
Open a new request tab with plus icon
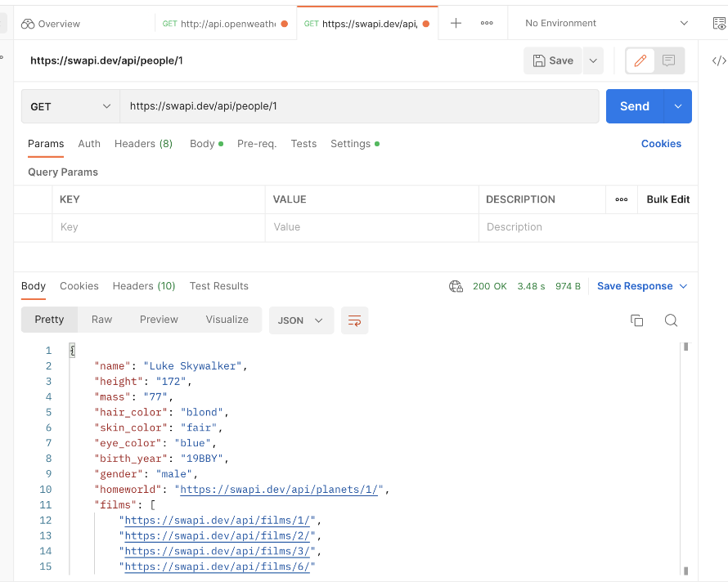[456, 23]
